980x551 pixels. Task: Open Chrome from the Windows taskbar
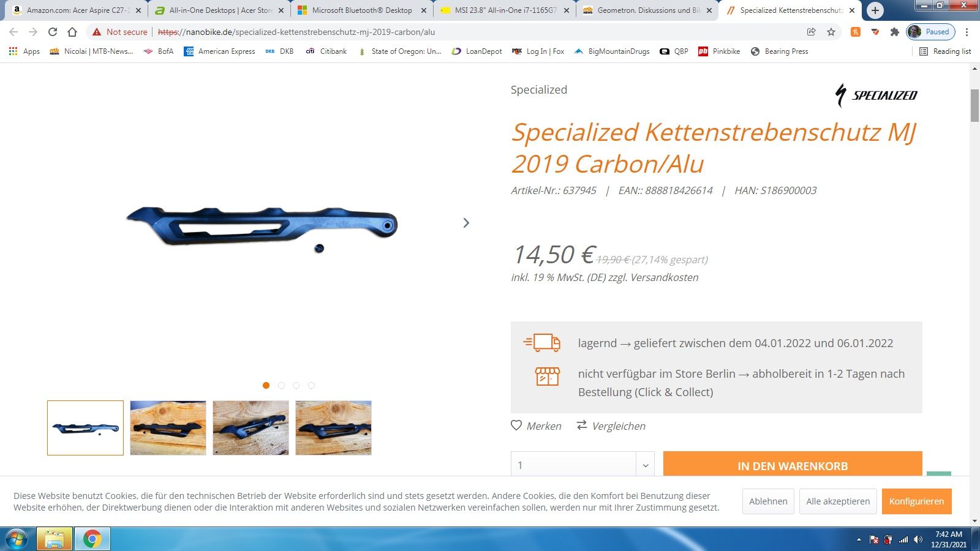(x=92, y=539)
